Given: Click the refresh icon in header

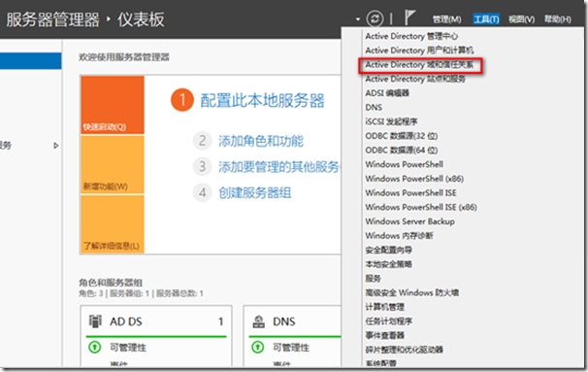Looking at the screenshot, I should (x=375, y=18).
